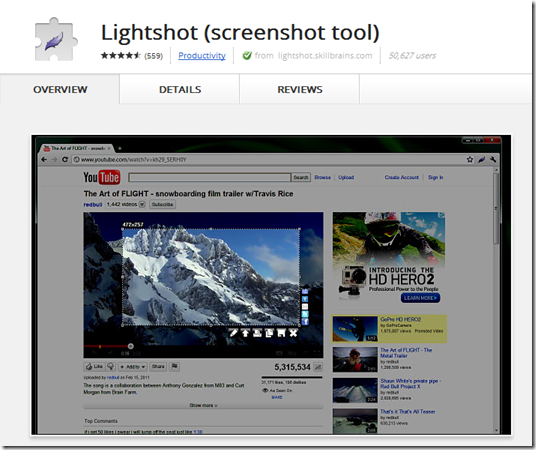Click the Lightshot print icon
The image size is (536, 450).
point(257,333)
